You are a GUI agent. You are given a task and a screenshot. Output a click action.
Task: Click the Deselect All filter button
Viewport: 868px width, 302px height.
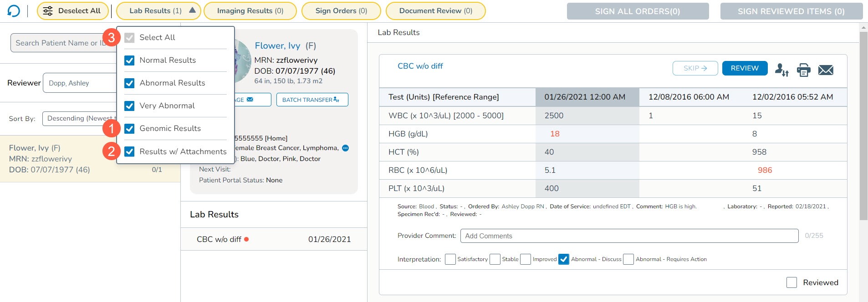72,11
